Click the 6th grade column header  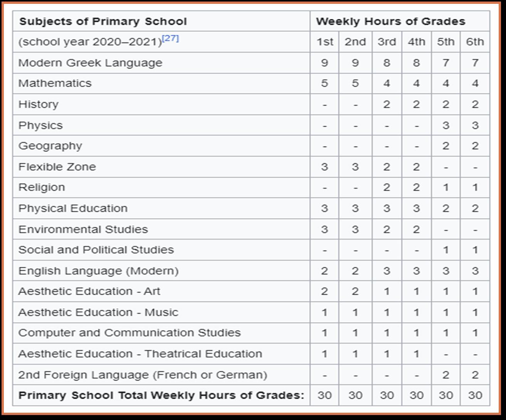click(475, 42)
